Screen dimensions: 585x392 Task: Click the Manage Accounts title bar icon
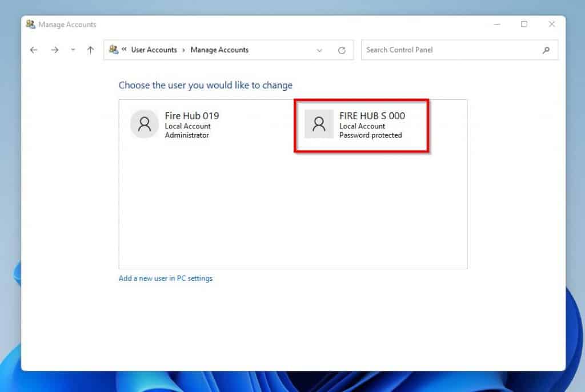pos(31,25)
